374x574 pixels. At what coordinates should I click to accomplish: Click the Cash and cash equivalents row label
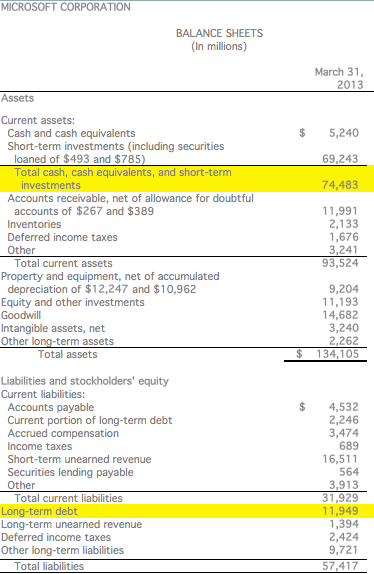(71, 133)
